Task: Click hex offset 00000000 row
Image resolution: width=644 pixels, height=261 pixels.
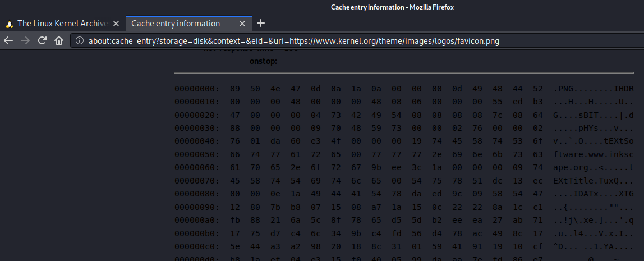Action: pos(404,89)
